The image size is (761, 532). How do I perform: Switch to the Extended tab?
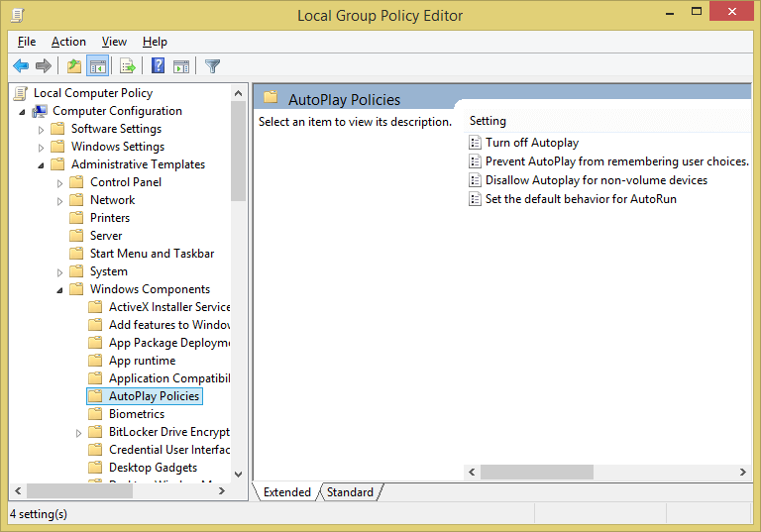[286, 492]
